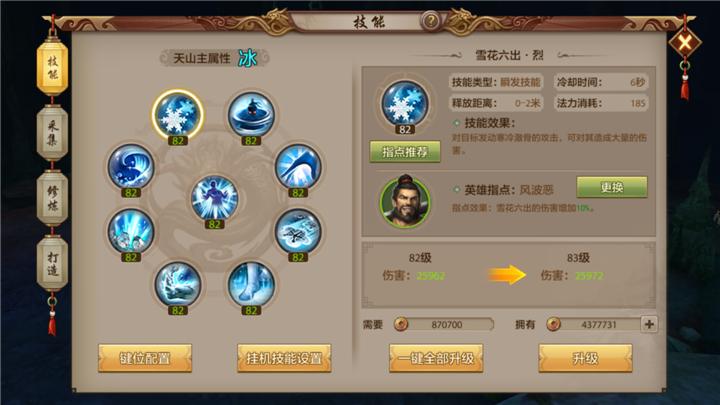Select the highlighted snowflake skill icon
720x405 pixels.
pos(178,114)
